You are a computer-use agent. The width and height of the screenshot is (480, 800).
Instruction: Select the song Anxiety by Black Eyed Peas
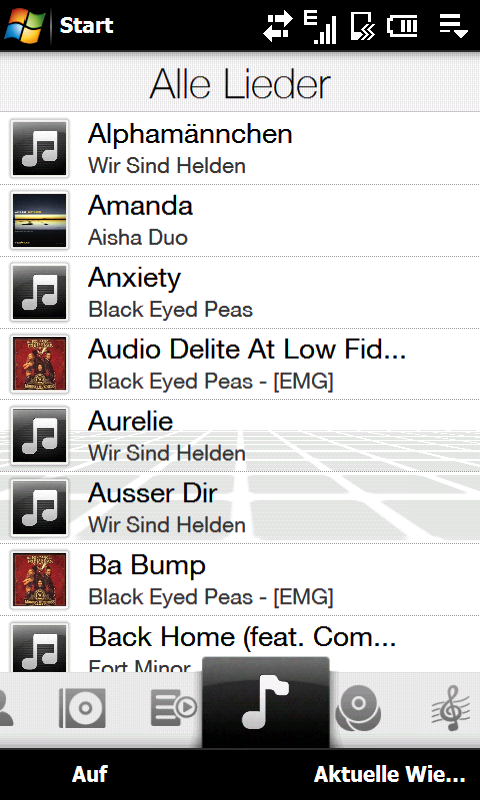click(240, 292)
